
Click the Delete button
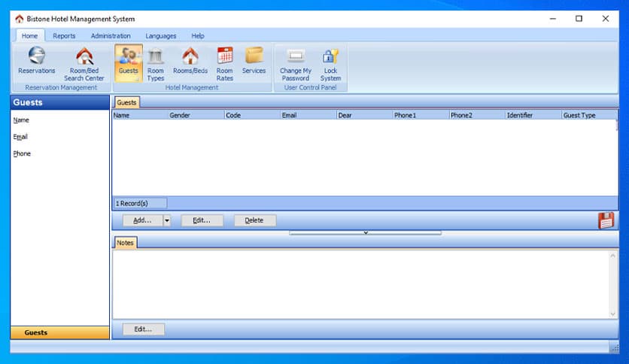click(254, 220)
